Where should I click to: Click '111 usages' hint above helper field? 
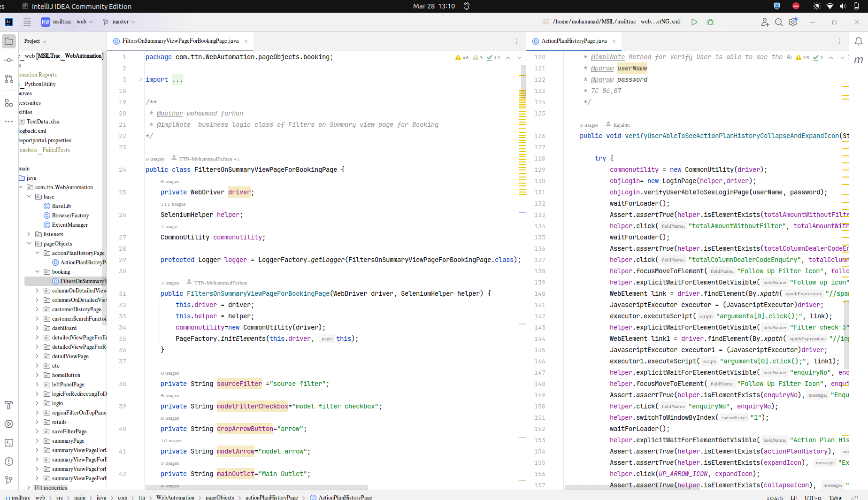coord(173,204)
